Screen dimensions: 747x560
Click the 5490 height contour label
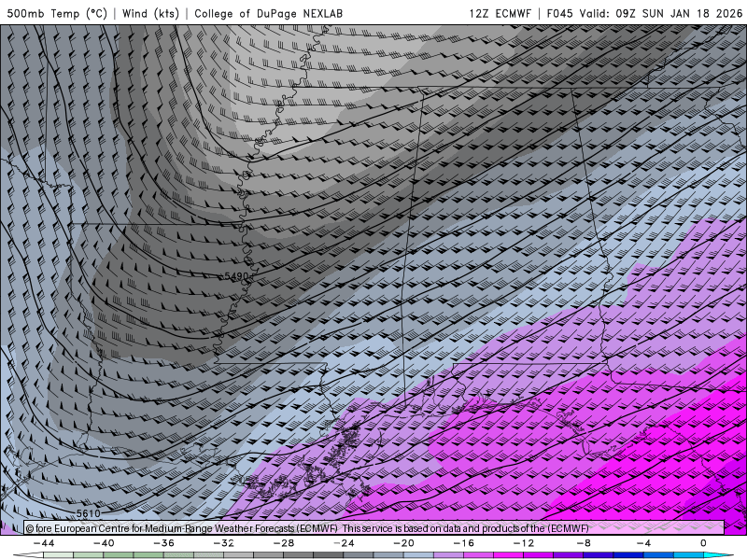[x=236, y=276]
